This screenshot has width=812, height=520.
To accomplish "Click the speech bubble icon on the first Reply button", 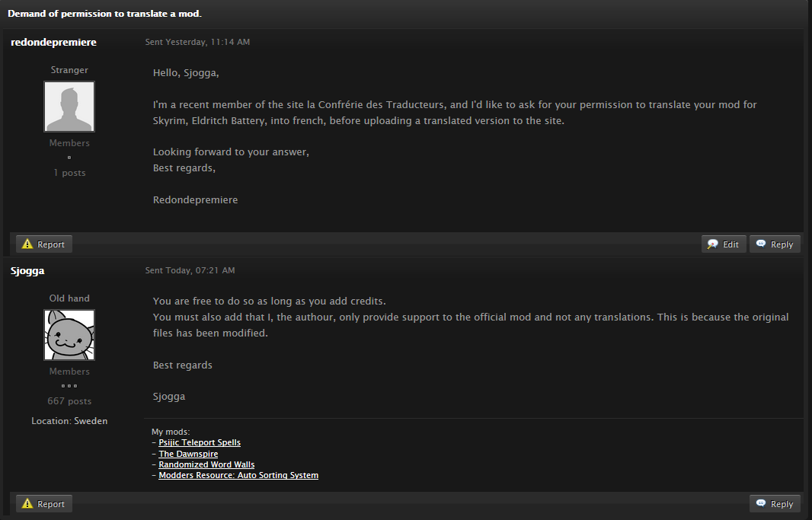I will [x=761, y=244].
